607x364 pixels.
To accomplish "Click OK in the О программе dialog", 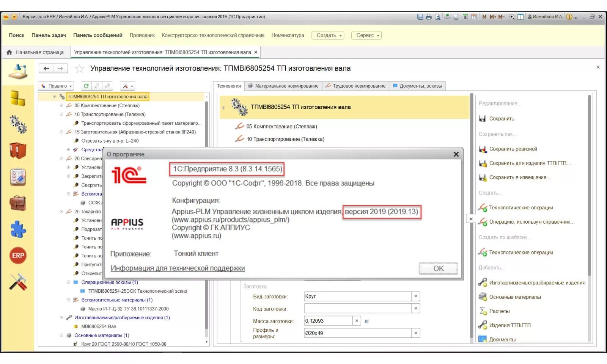I will 438,268.
